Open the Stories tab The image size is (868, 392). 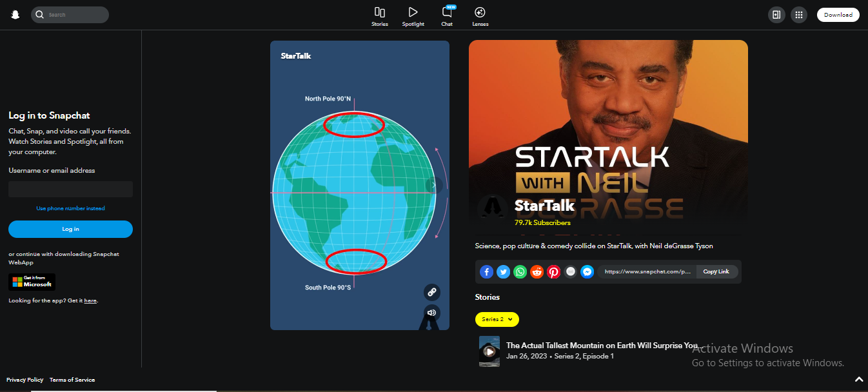click(x=380, y=17)
